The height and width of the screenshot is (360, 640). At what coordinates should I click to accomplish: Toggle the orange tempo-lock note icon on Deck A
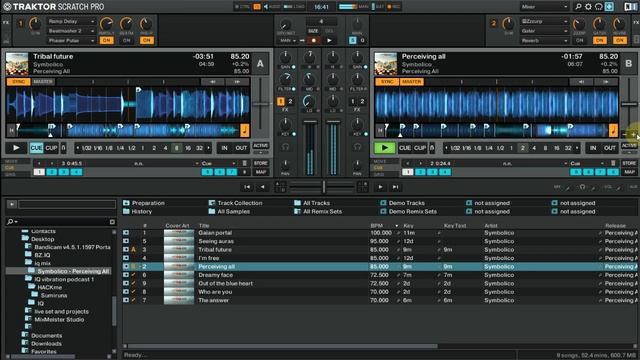[x=244, y=130]
